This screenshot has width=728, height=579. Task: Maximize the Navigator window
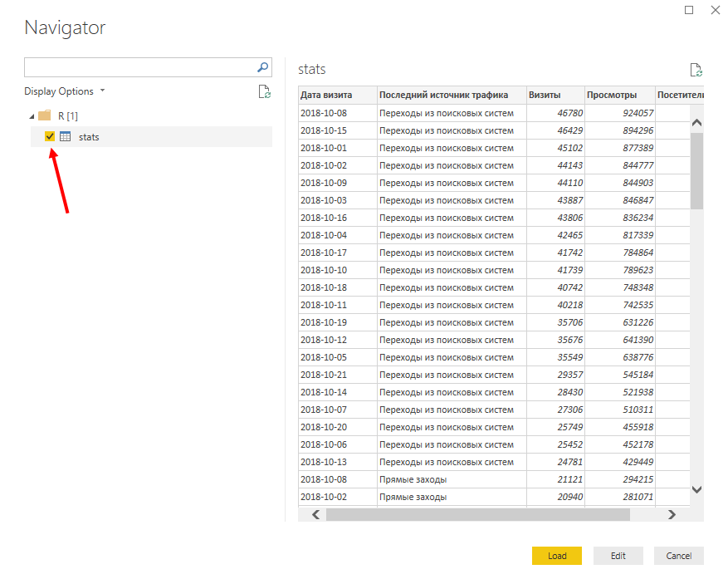tap(688, 10)
